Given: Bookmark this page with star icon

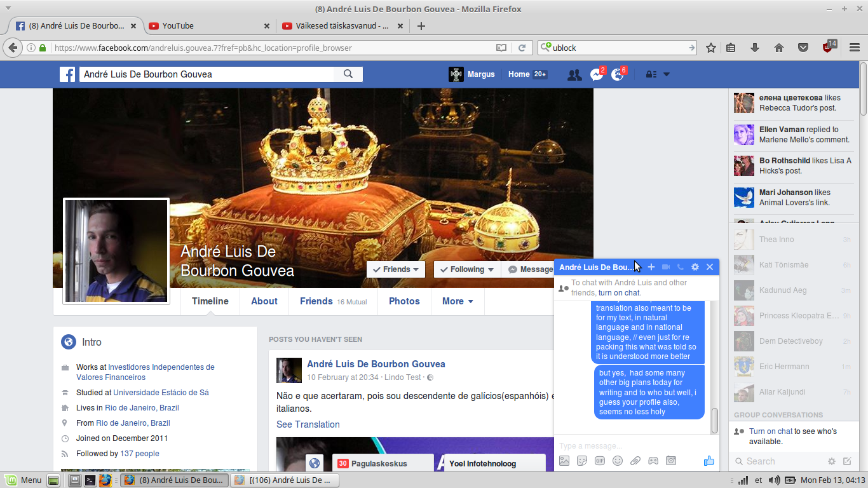Looking at the screenshot, I should (711, 48).
